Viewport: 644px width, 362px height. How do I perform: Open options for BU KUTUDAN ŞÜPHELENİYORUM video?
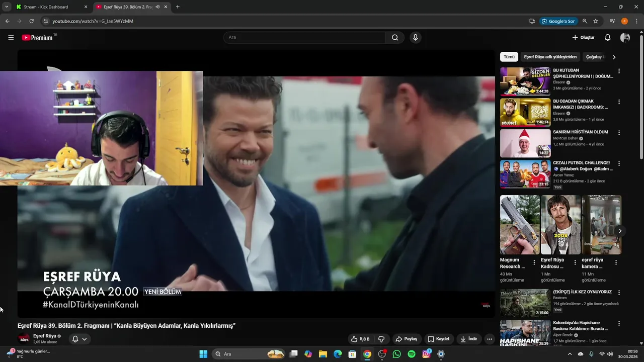tap(619, 71)
